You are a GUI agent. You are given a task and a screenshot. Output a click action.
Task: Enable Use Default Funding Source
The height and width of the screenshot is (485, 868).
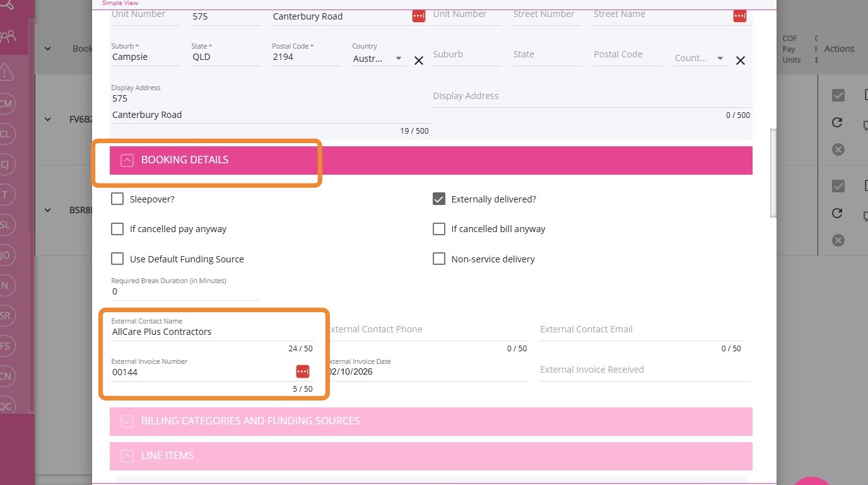[117, 259]
